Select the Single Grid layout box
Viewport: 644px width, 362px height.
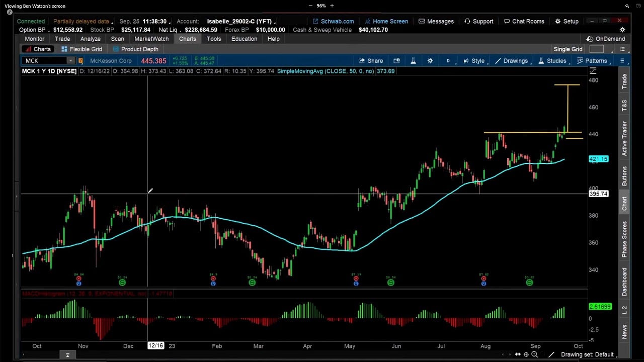[596, 49]
